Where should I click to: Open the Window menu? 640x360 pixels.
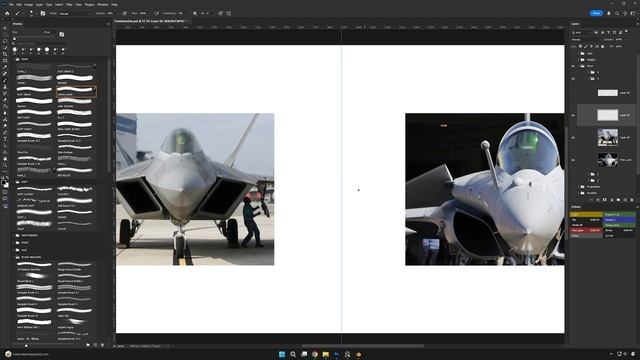point(103,4)
